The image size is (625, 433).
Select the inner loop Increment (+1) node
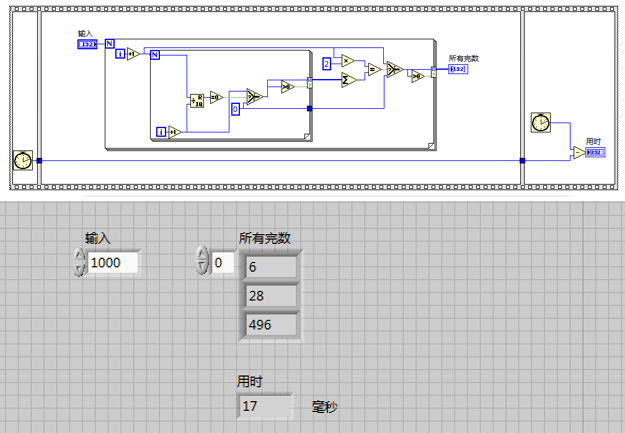pos(174,132)
